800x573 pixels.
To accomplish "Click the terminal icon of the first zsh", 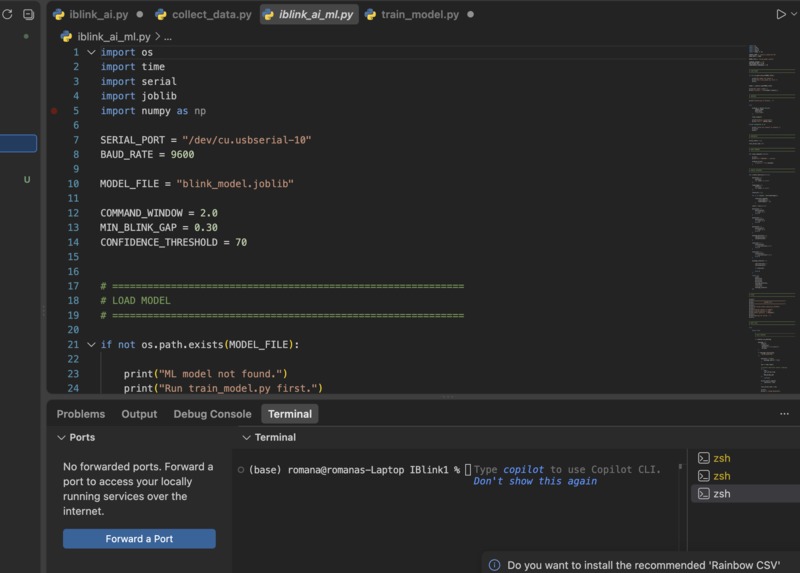I will click(x=704, y=458).
